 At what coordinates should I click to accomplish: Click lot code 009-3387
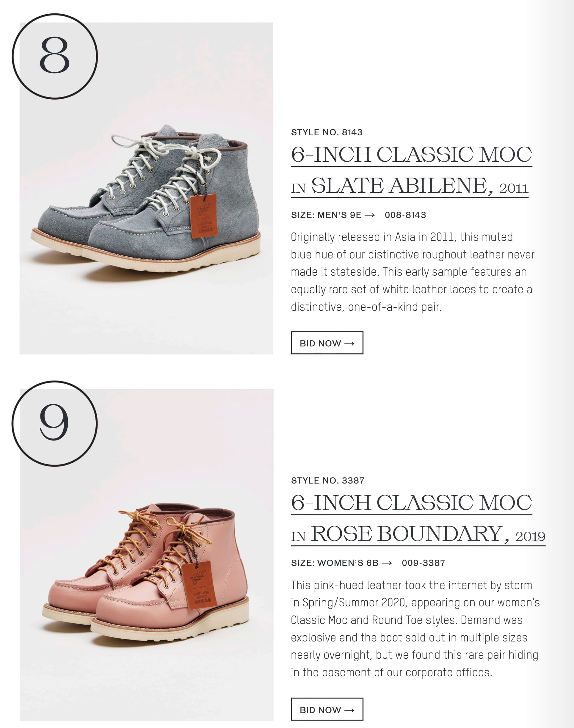[x=423, y=563]
